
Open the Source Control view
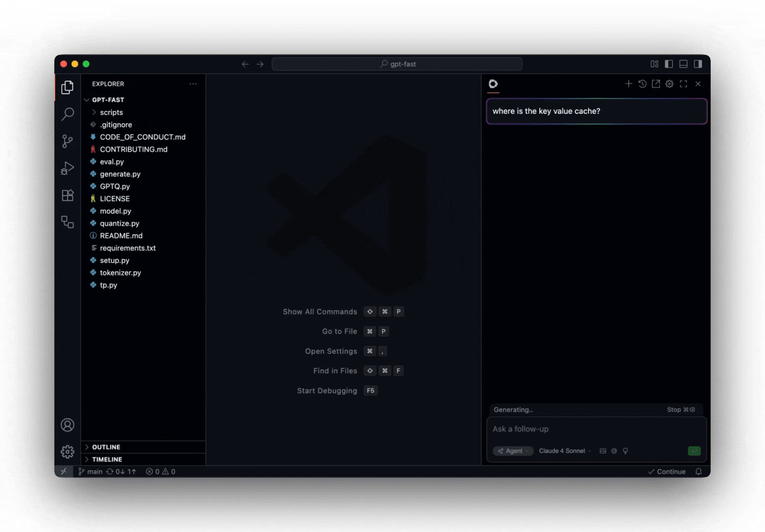click(68, 141)
